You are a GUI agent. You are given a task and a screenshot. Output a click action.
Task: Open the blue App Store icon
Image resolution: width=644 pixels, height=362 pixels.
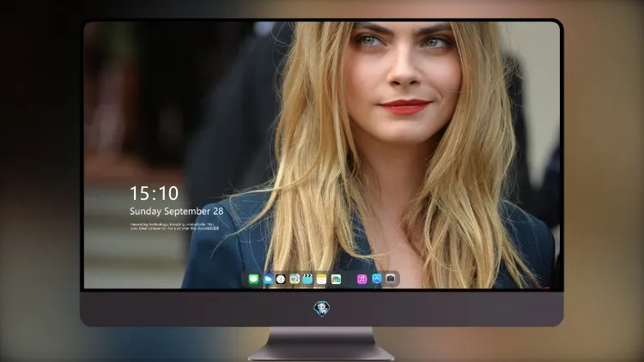377,279
